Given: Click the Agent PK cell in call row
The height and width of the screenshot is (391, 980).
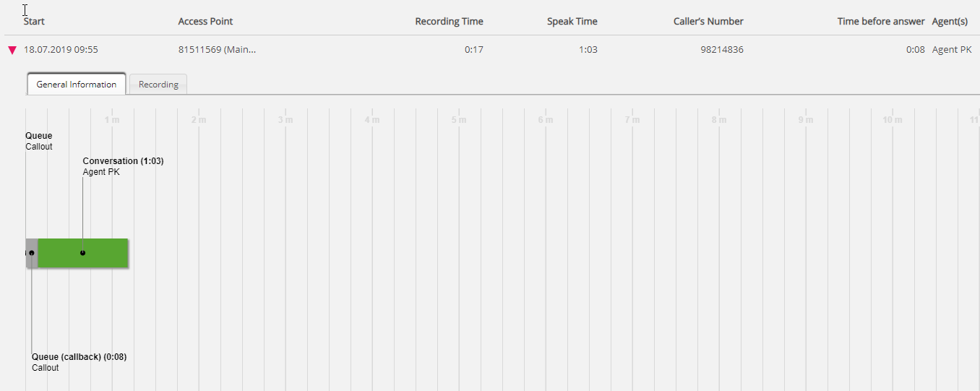Looking at the screenshot, I should tap(951, 50).
